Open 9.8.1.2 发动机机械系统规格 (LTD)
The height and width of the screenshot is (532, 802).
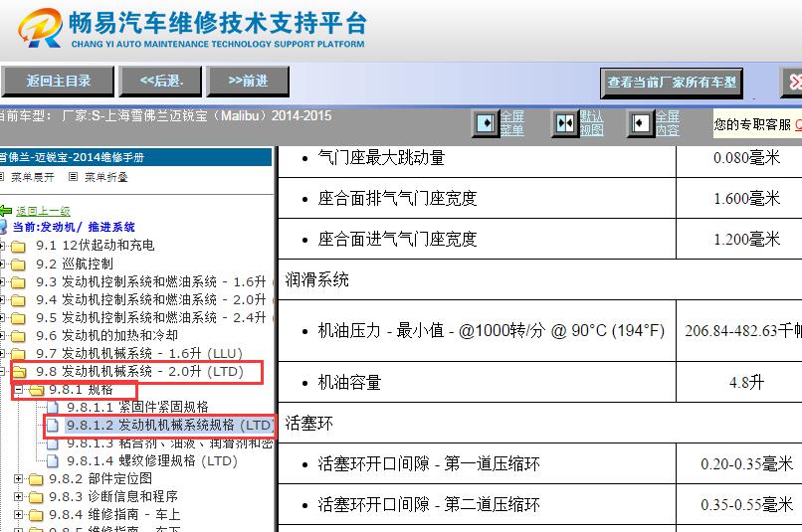(x=169, y=426)
